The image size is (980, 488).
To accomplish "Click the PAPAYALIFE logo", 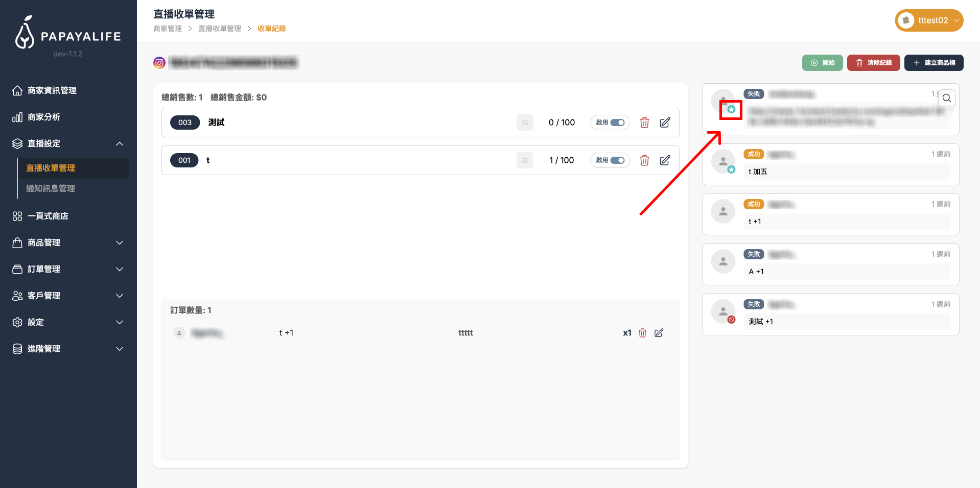I will tap(68, 33).
